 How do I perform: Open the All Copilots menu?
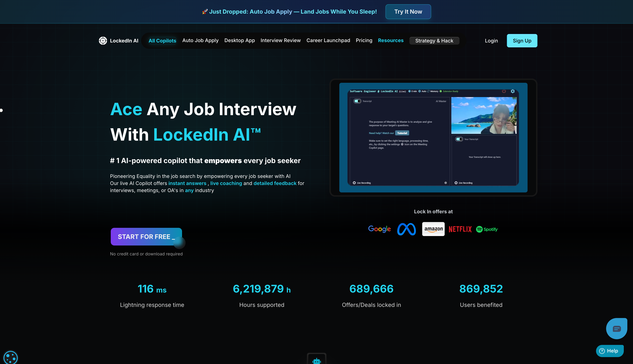click(x=162, y=41)
